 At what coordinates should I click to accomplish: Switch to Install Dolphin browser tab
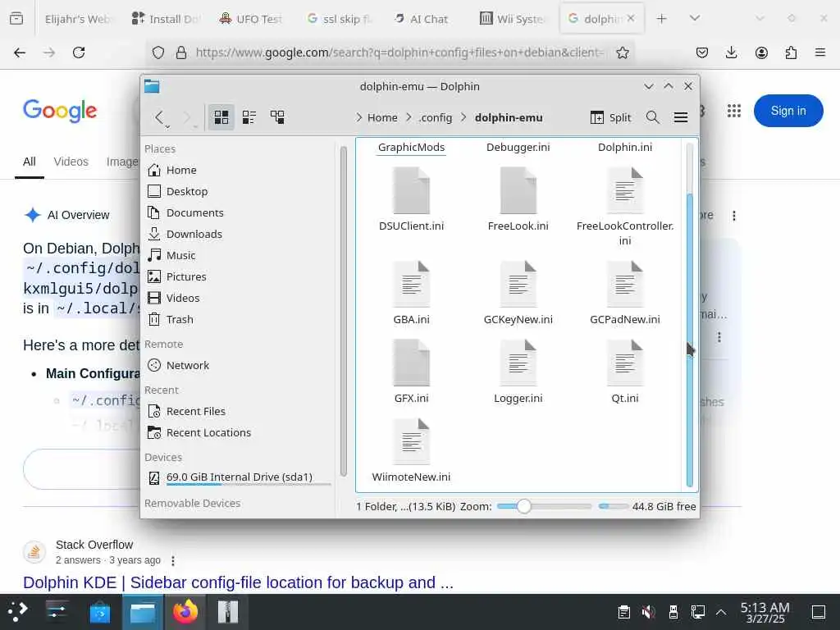tap(166, 19)
